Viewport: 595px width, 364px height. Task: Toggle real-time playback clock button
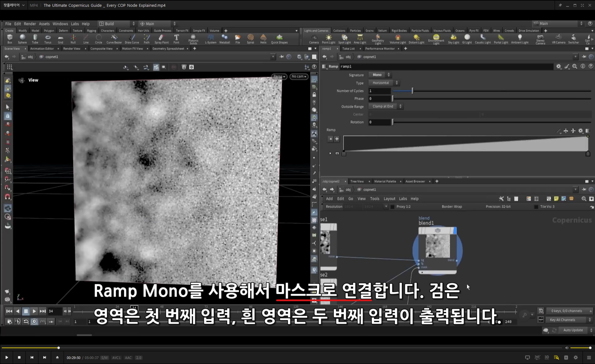(34, 322)
